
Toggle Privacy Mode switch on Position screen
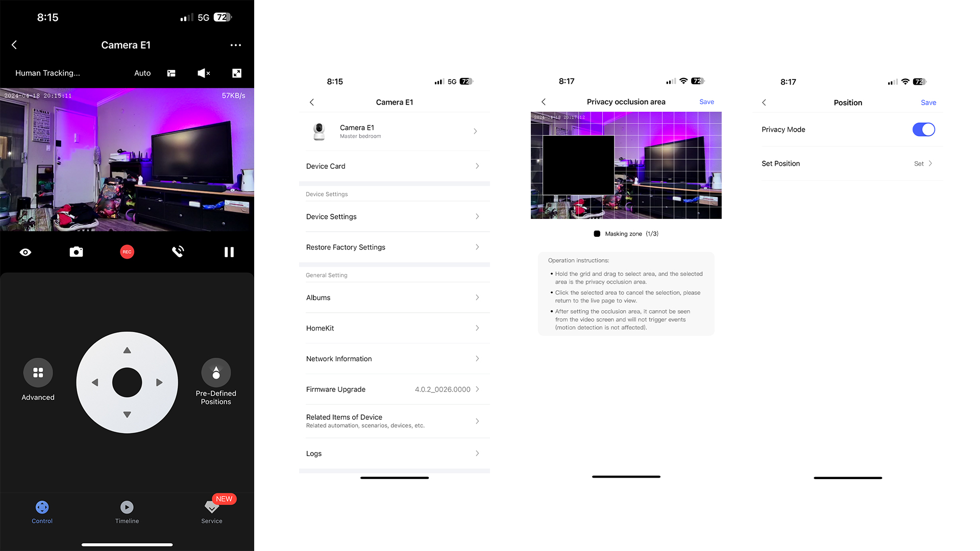tap(923, 129)
